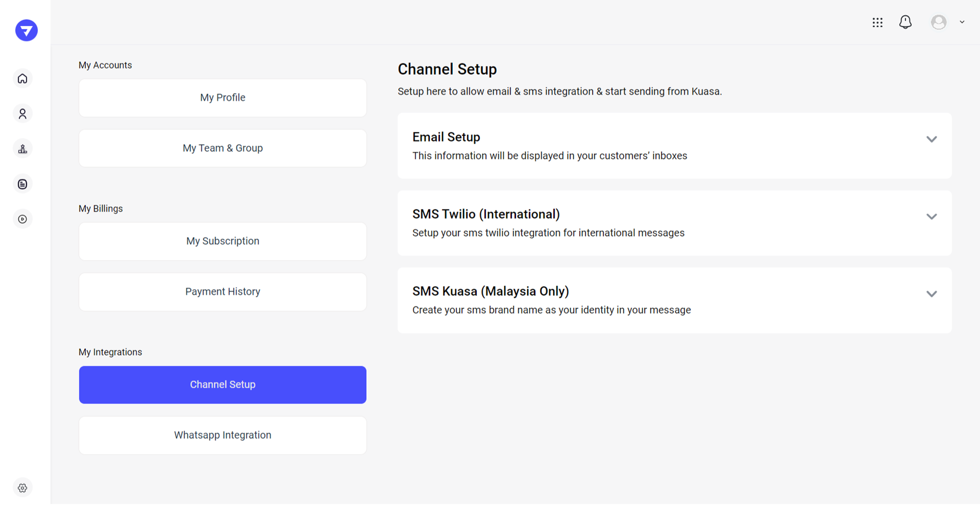Screen dimensions: 980x505
Task: View Payment History
Action: click(222, 292)
